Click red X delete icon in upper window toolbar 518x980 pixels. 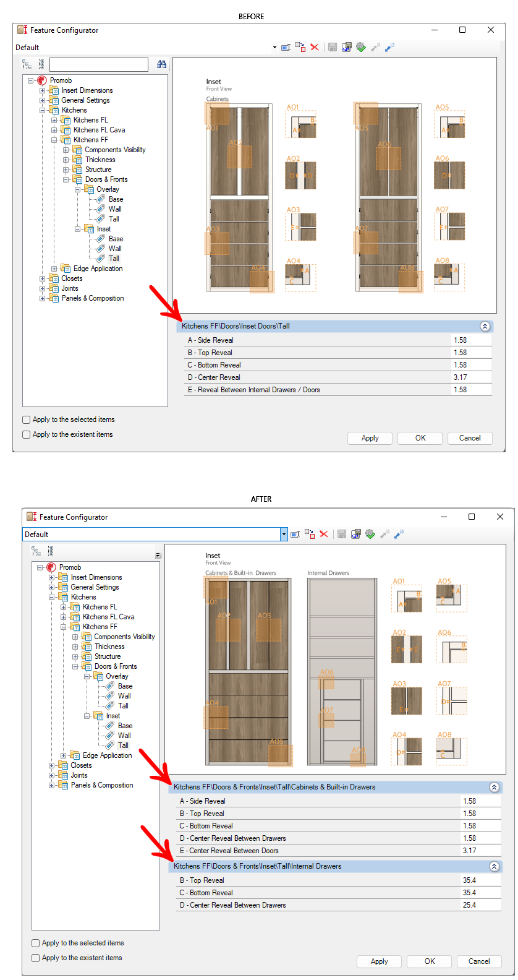pos(315,47)
